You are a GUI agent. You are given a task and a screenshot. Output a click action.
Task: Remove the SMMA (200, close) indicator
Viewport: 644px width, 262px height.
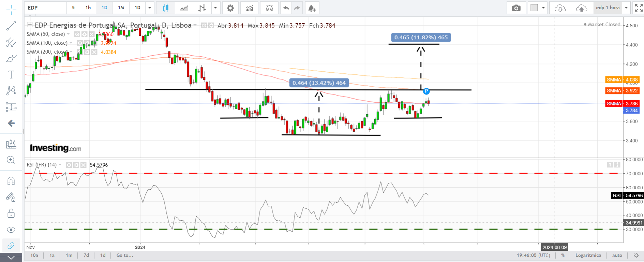(94, 52)
